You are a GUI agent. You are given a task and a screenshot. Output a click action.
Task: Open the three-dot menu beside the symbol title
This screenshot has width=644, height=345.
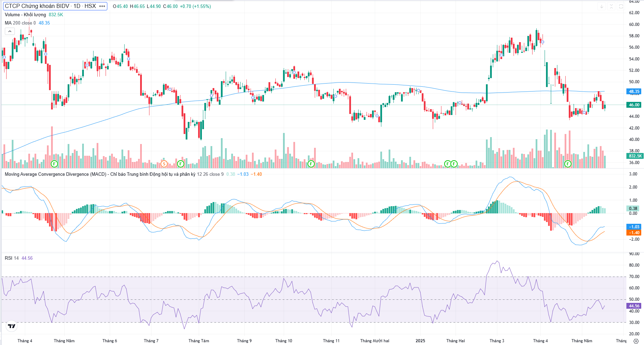pos(102,6)
